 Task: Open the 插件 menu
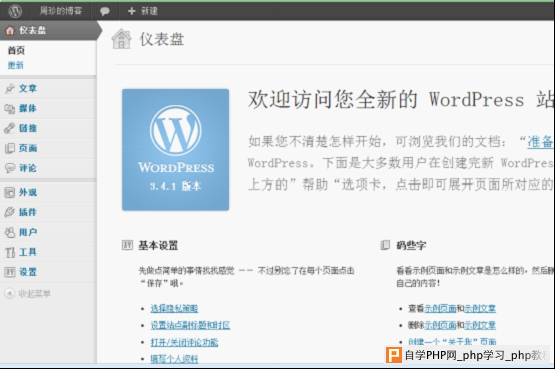pos(28,212)
